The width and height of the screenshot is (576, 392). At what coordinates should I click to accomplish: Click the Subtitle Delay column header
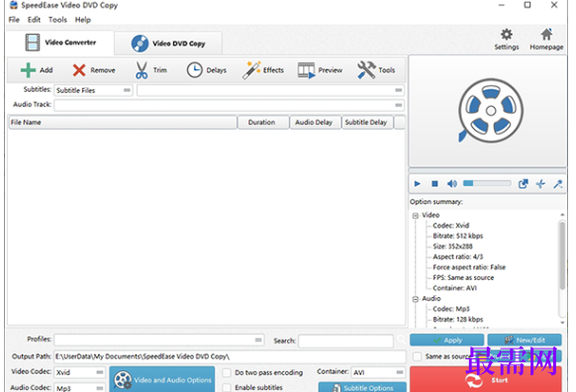367,123
